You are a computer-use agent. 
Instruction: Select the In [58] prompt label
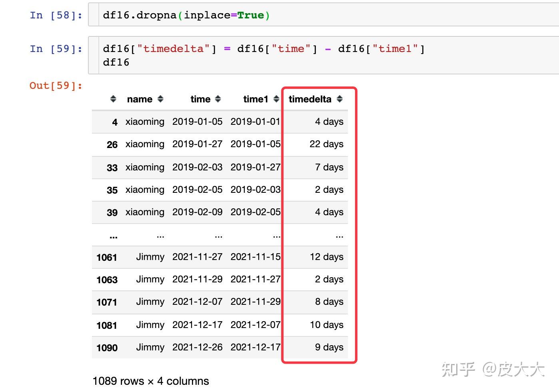point(56,15)
